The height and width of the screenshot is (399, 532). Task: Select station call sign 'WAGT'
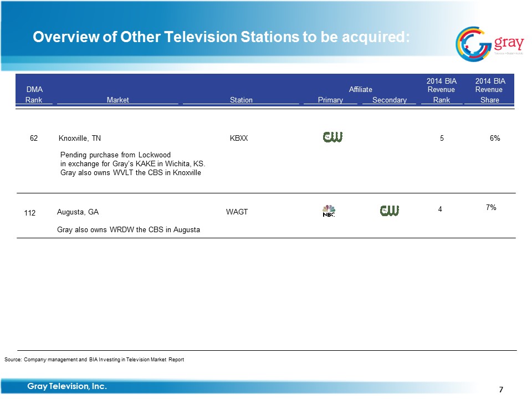pyautogui.click(x=237, y=212)
